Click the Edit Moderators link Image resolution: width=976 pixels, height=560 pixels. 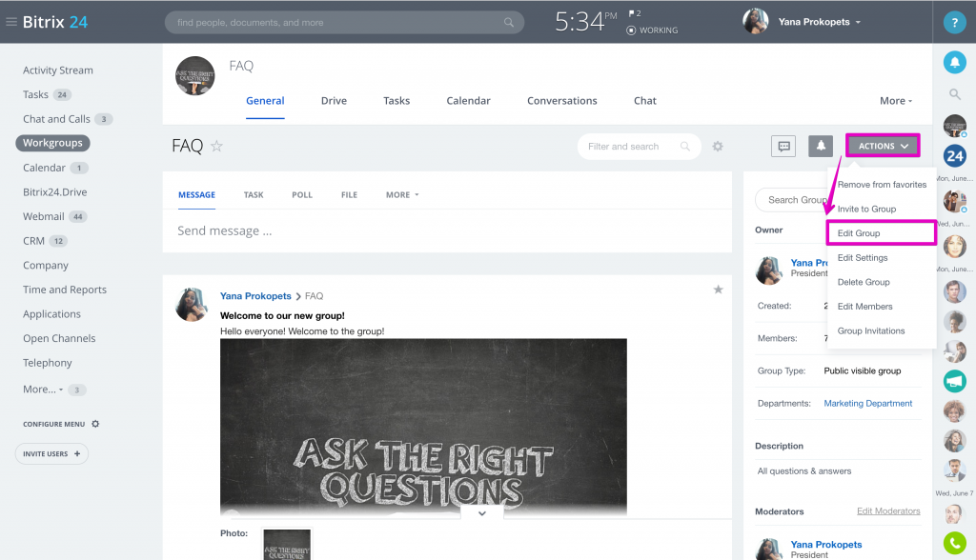point(888,510)
